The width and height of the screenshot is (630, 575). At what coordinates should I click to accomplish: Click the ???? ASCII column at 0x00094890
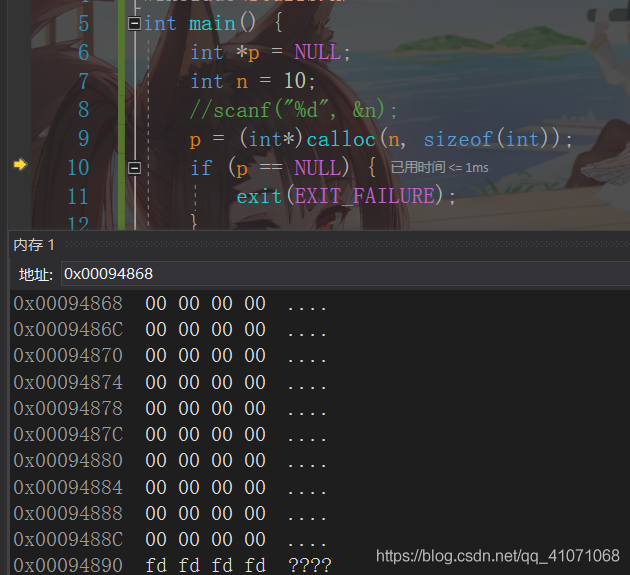point(310,565)
